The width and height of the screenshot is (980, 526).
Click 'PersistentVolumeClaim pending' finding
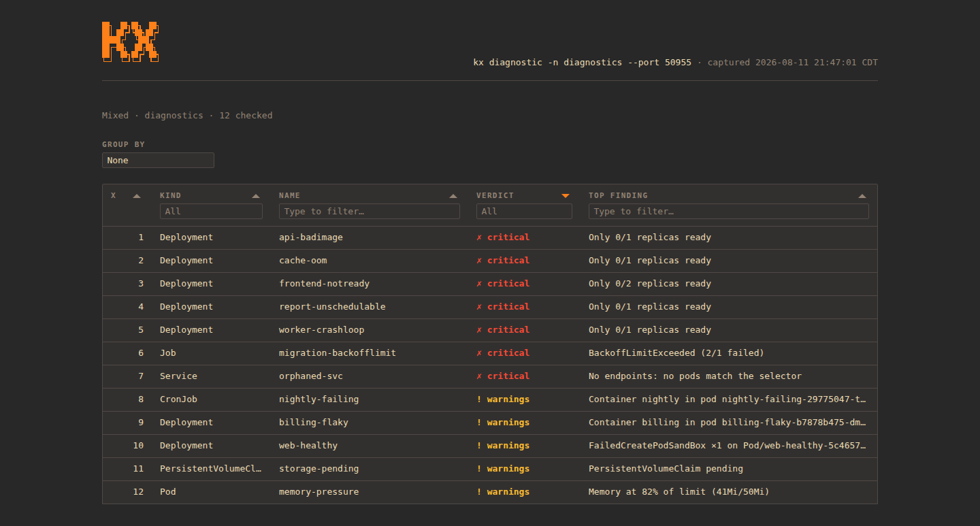coord(666,469)
